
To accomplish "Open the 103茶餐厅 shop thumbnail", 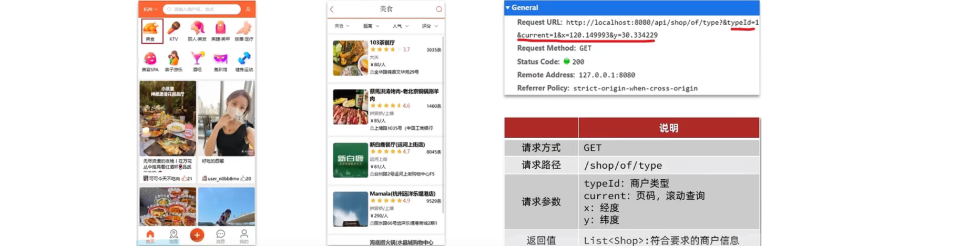I will click(350, 58).
